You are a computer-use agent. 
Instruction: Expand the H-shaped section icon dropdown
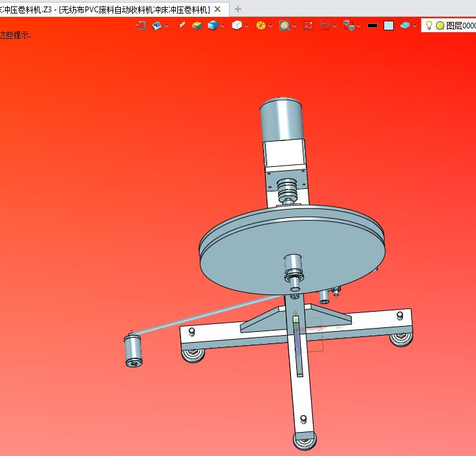pyautogui.click(x=334, y=26)
